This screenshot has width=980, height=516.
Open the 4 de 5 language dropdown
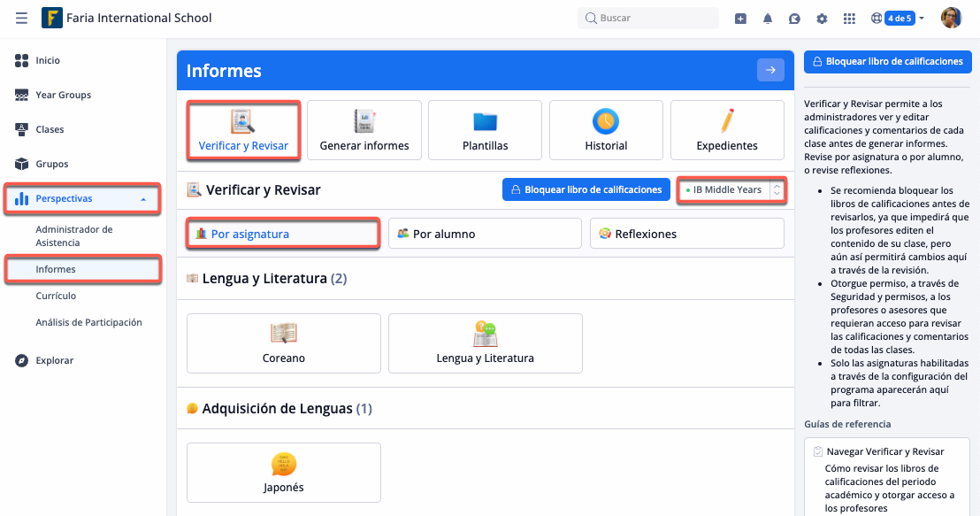[x=900, y=19]
